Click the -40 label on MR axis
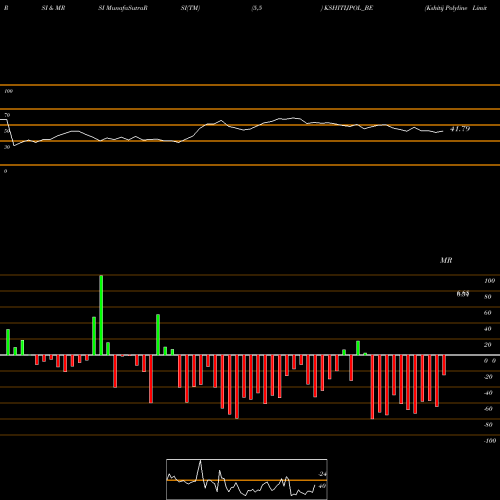Image resolution: width=500 pixels, height=500 pixels. [488, 393]
